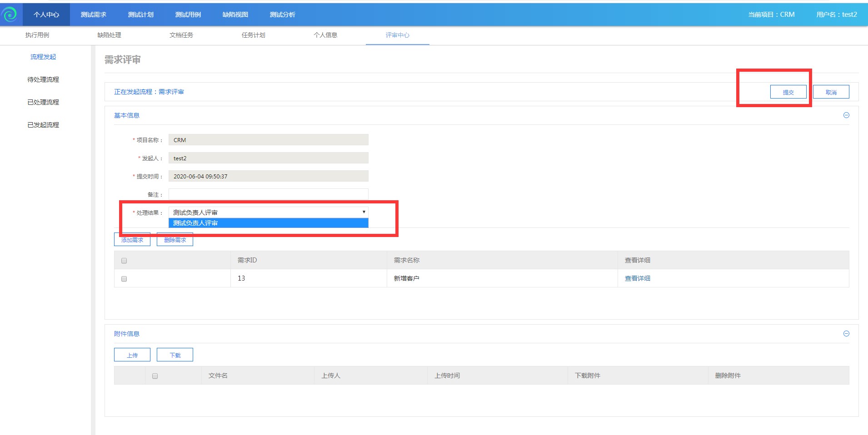868x435 pixels.
Task: Collapse the 附件信息 section
Action: pyautogui.click(x=846, y=334)
